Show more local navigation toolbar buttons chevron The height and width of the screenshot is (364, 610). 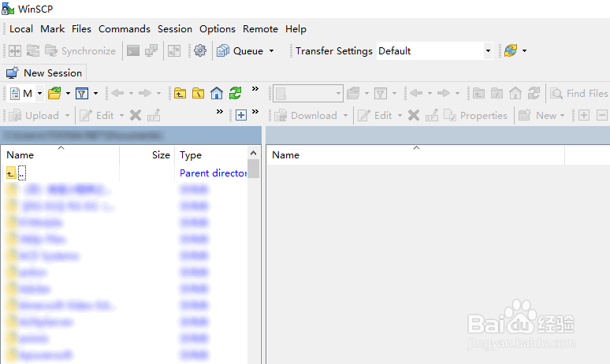pos(255,89)
